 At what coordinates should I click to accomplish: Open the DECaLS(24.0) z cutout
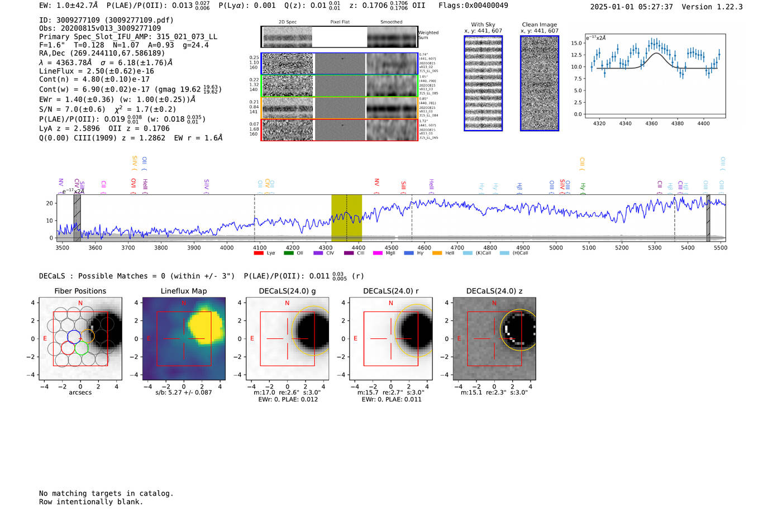point(494,339)
